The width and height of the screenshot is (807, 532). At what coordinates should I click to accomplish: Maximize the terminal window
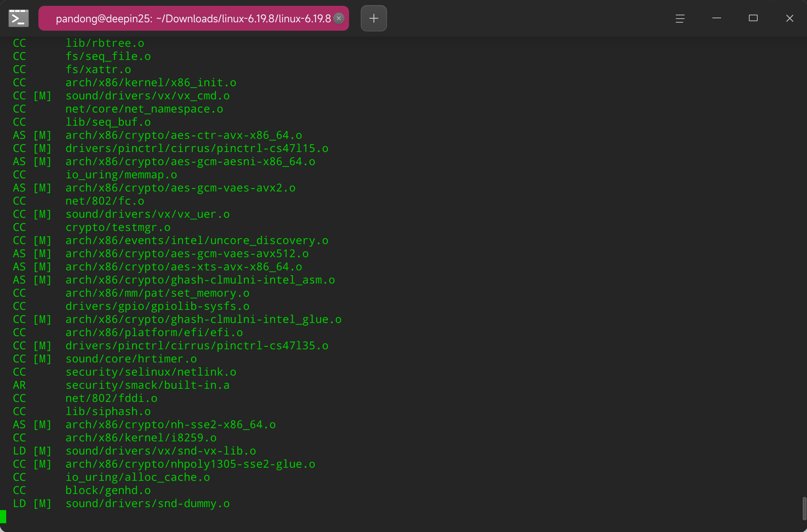753,18
